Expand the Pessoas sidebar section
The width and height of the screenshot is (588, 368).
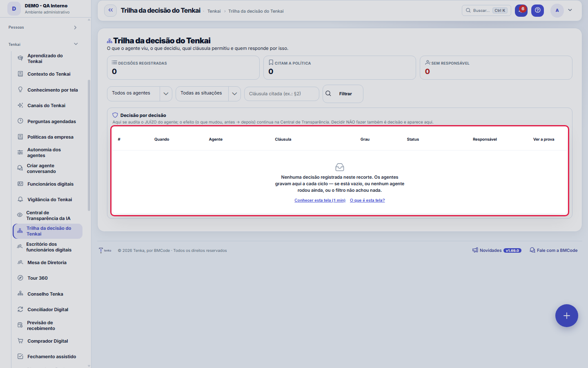tap(43, 27)
